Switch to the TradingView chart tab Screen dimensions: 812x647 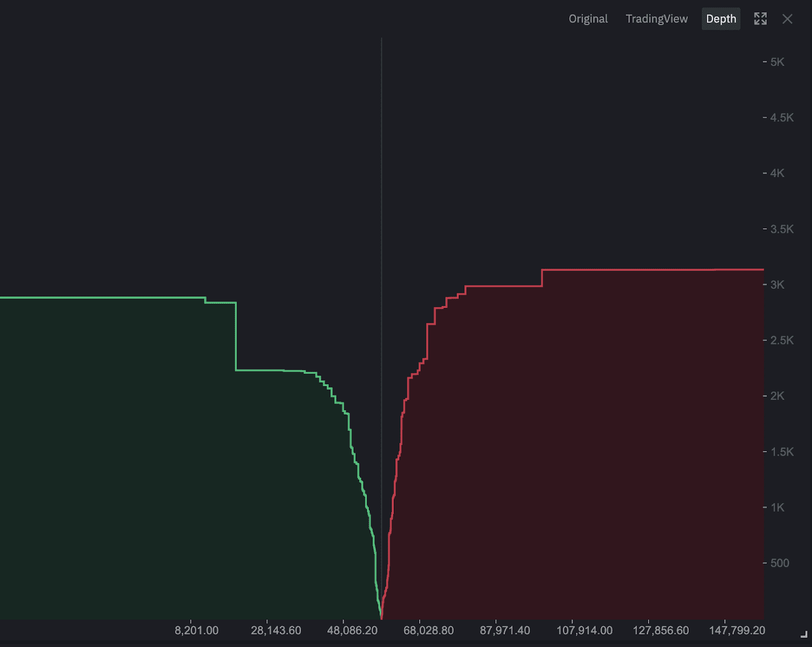coord(656,19)
